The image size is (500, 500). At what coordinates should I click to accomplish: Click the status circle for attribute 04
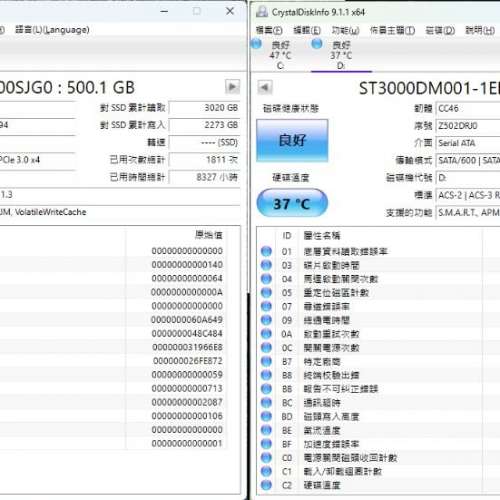[266, 279]
